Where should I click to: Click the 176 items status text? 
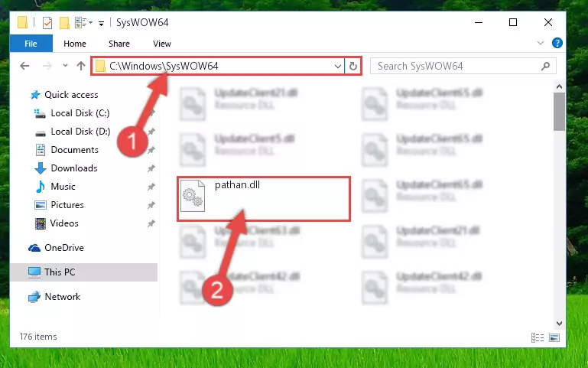coord(38,337)
